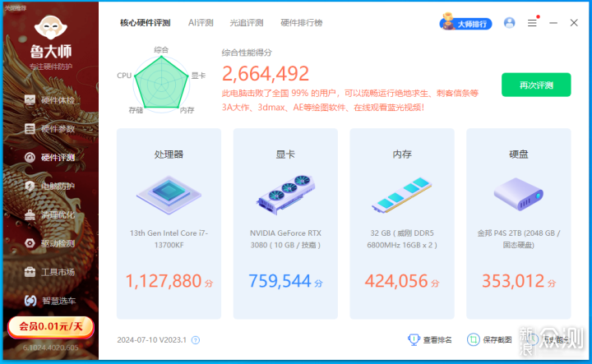Switch to 光追评测 tab

tap(246, 23)
